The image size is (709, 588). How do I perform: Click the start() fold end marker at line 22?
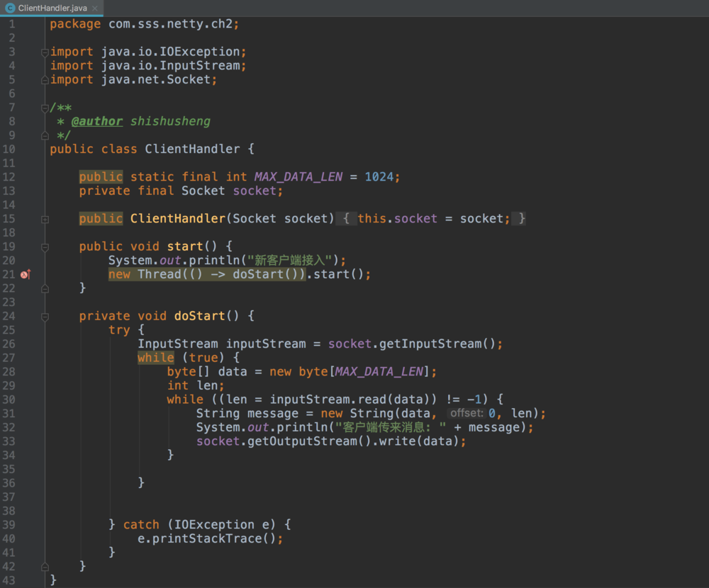tap(45, 289)
